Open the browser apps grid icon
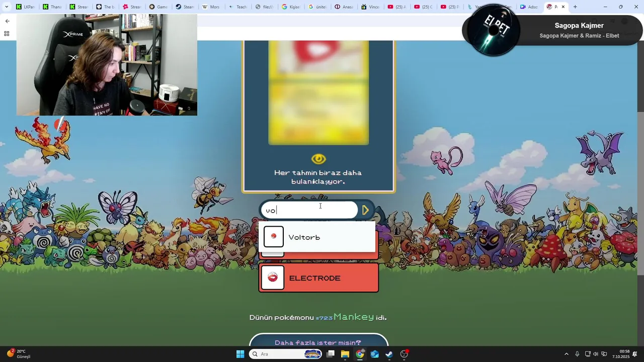 [7, 34]
